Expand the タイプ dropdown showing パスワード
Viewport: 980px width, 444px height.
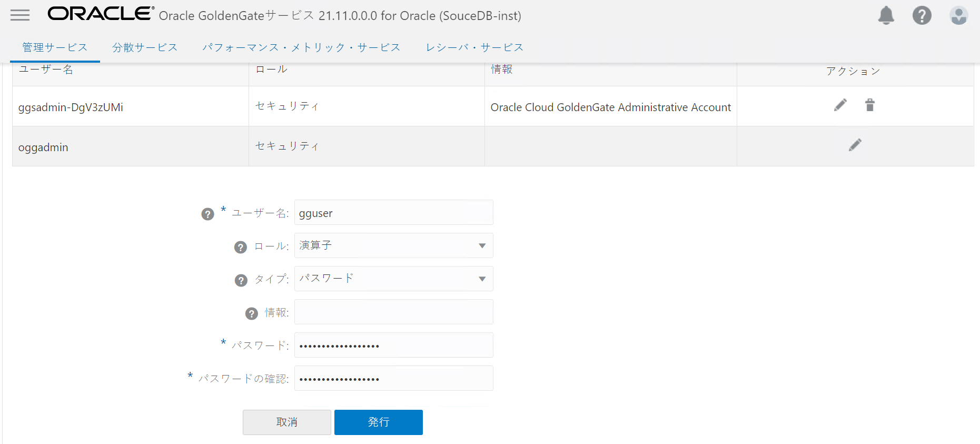[x=394, y=279]
